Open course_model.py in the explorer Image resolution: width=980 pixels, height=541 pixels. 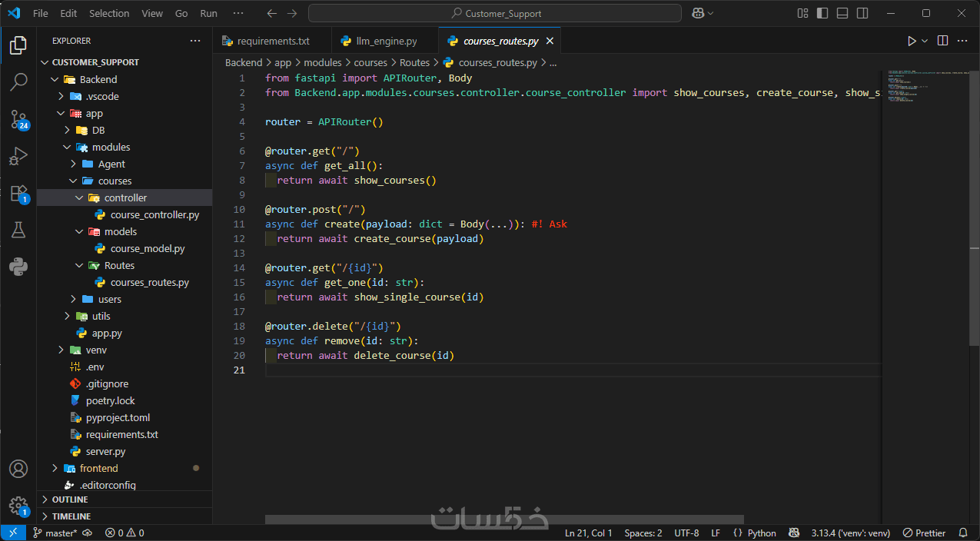148,248
